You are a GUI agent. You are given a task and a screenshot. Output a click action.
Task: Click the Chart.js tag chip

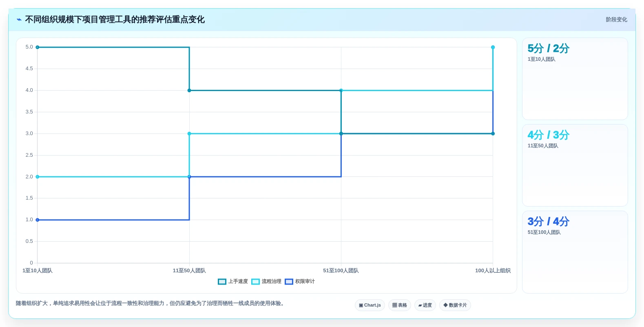tap(370, 305)
